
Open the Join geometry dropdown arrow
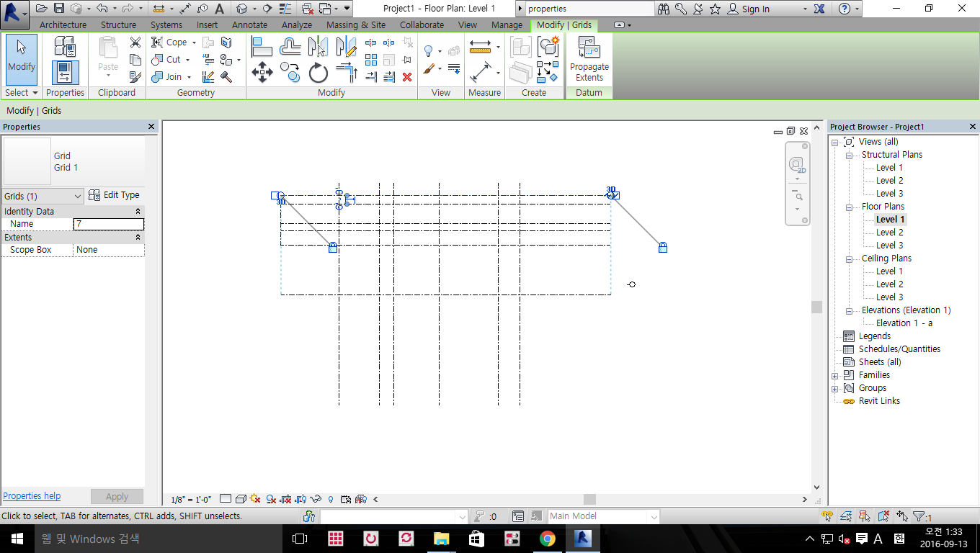[x=189, y=77]
